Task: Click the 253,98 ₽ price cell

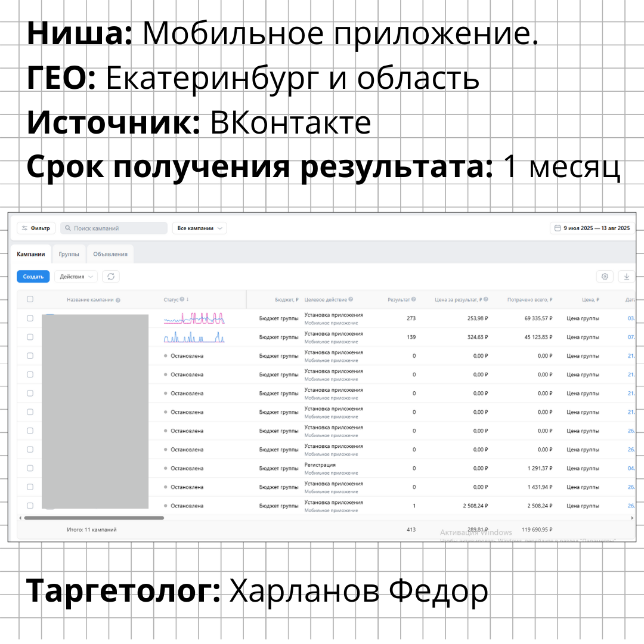Action: coord(477,318)
